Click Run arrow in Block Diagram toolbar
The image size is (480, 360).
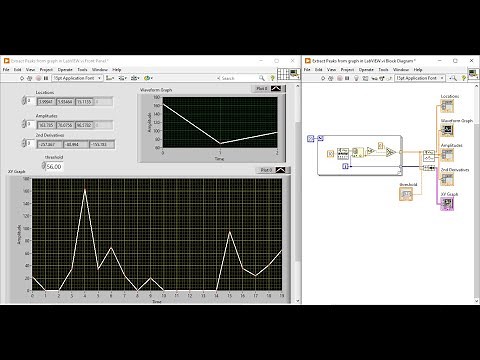(323, 78)
